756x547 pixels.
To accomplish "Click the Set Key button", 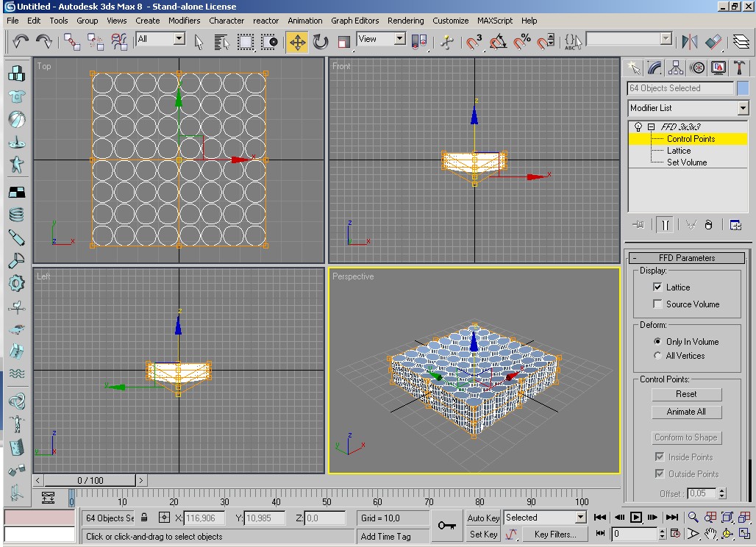I will [483, 534].
